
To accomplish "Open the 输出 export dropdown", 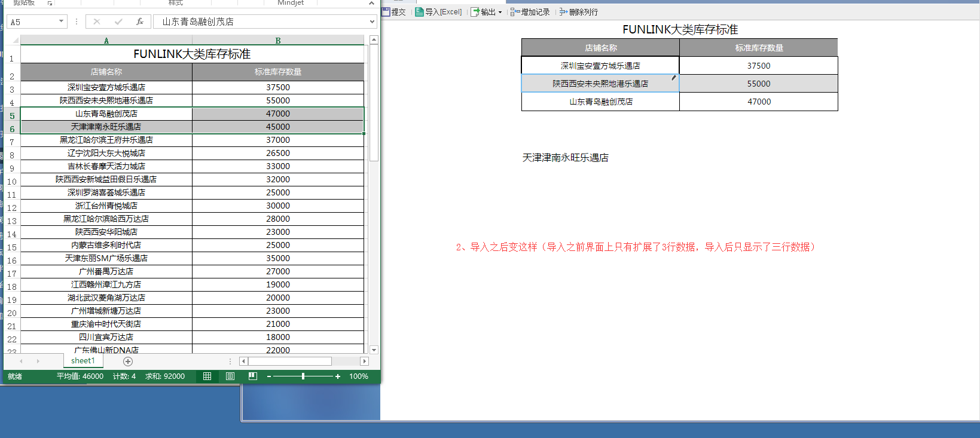I will click(487, 12).
